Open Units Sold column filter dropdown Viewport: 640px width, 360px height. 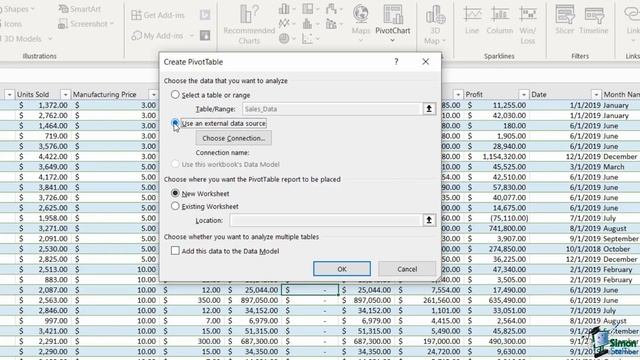point(65,95)
